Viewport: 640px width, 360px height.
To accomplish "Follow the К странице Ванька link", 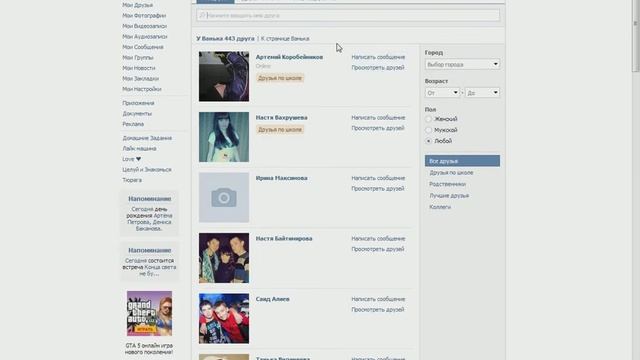I will coord(285,39).
